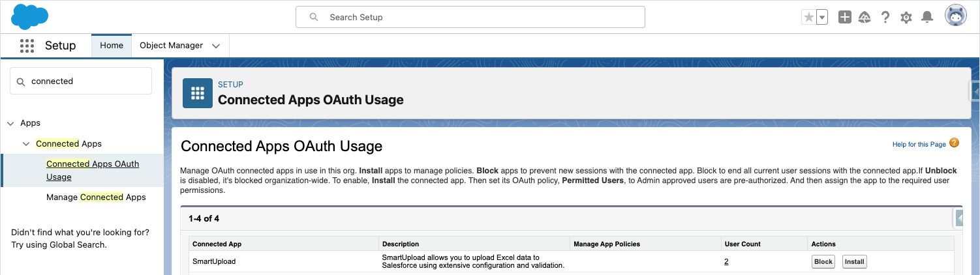Click the '1-4 of 4' record count text
The image size is (980, 275).
[x=204, y=218]
